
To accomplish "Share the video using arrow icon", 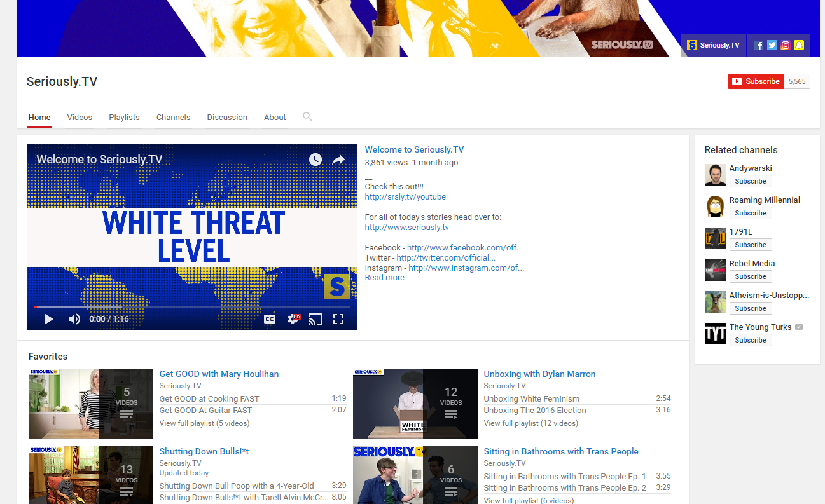I will pyautogui.click(x=338, y=160).
